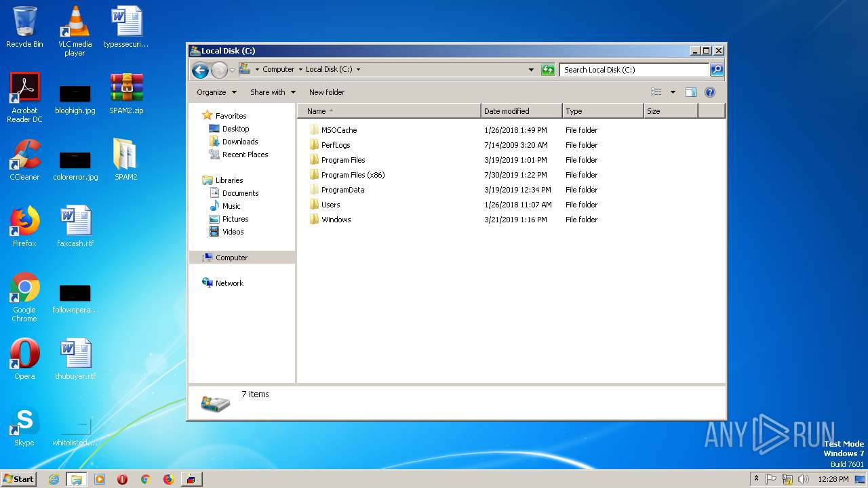Open the Explorer Help button
The height and width of the screenshot is (488, 868).
(x=710, y=92)
